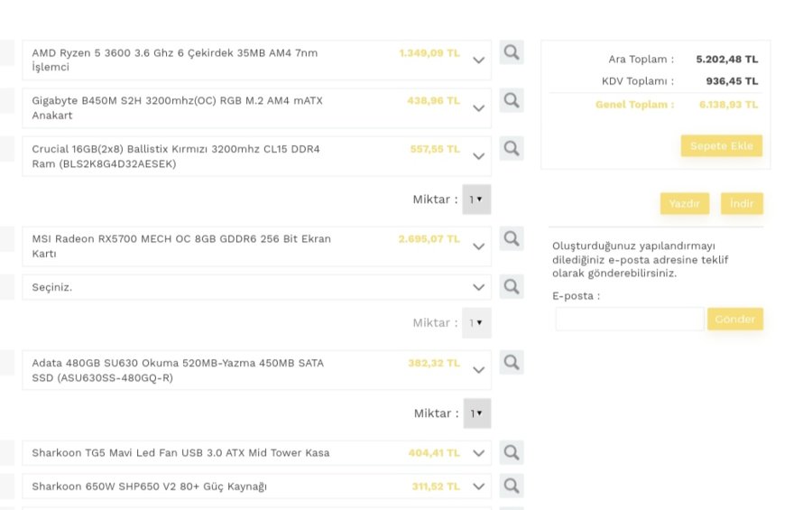This screenshot has height=510, width=812.
Task: Click the search icon for MSI Radeon RX5700
Action: tap(512, 238)
